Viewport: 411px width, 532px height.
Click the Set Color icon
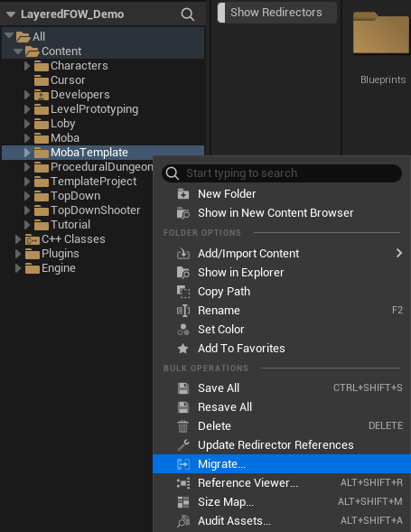point(183,330)
